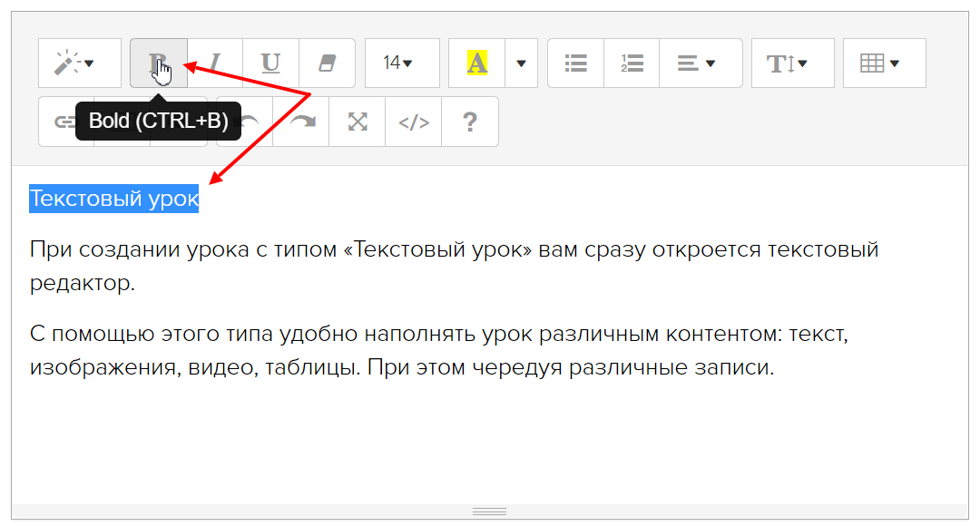Open the color picker dropdown arrow
The image size is (980, 526).
point(521,63)
